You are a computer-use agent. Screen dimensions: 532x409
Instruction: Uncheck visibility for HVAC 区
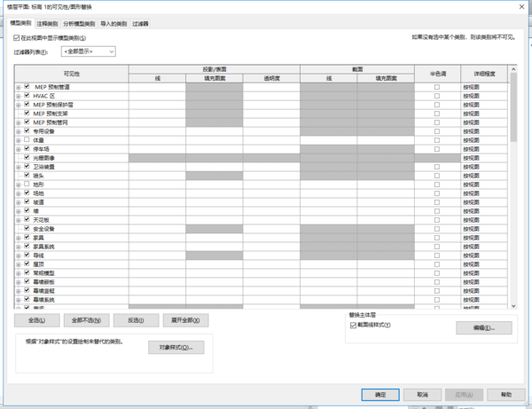27,97
